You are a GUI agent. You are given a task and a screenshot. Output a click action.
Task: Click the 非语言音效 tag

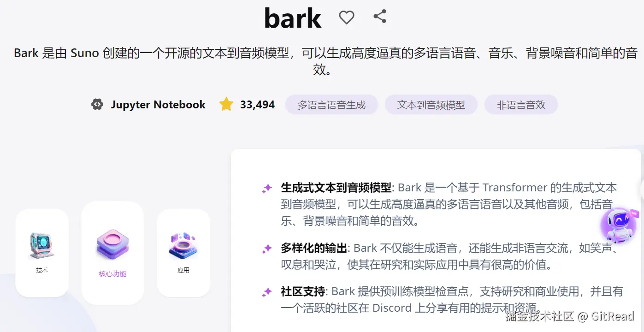[x=521, y=105]
